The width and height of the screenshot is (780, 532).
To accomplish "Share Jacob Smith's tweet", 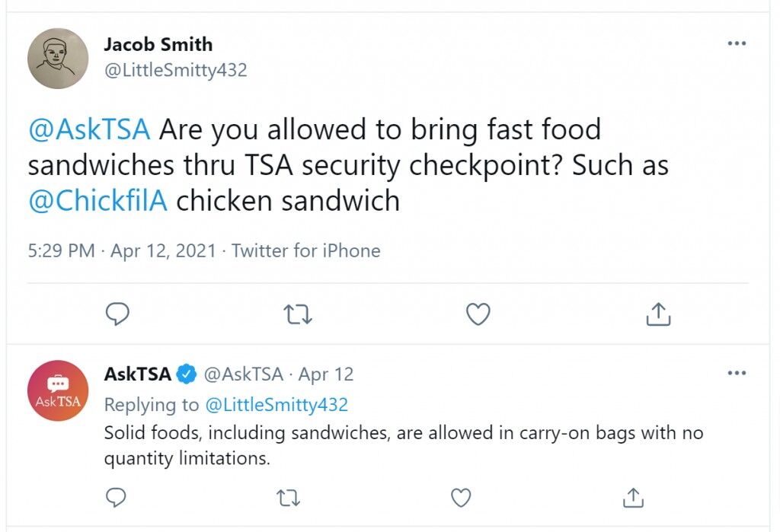I will click(658, 314).
